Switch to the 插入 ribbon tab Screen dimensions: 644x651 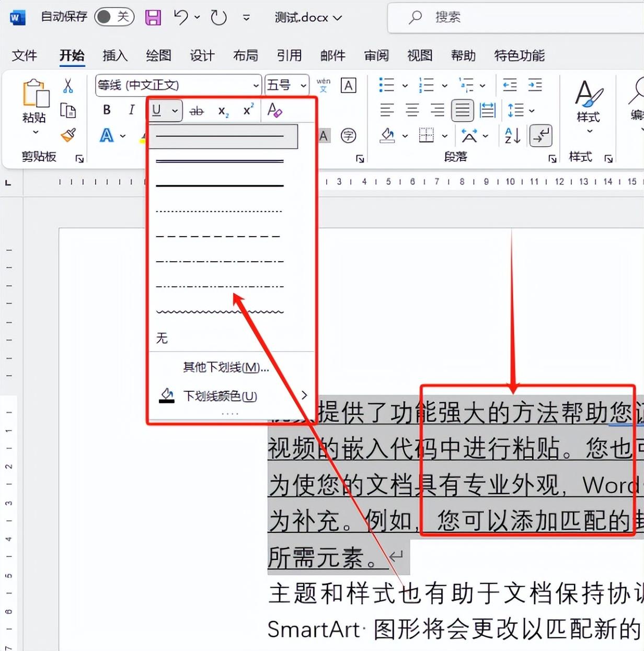point(114,55)
